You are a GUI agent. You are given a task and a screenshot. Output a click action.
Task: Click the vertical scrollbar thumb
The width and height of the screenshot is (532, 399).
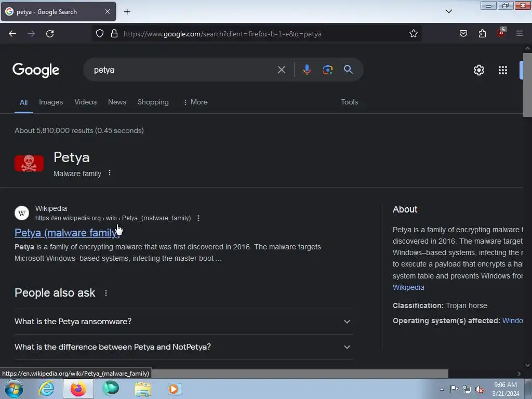(x=527, y=84)
